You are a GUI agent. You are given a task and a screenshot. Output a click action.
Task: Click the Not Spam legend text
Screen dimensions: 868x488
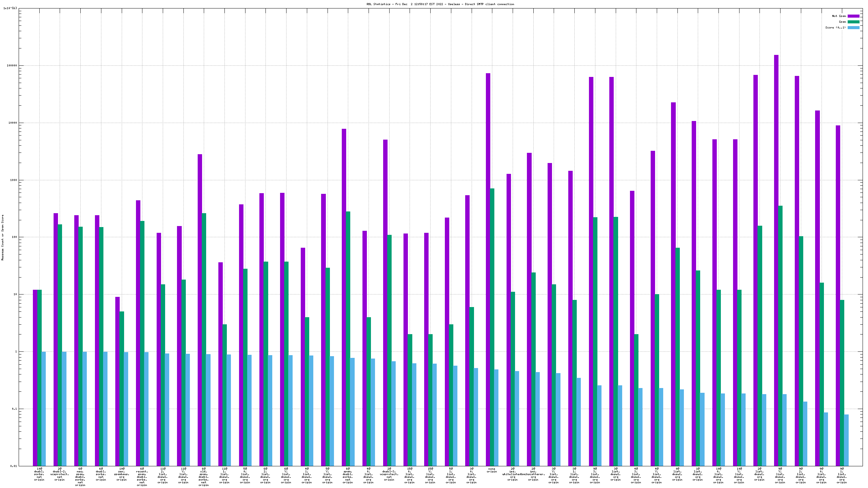839,16
